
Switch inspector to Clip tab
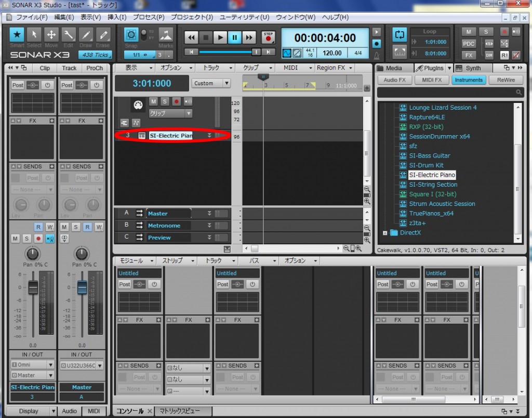click(45, 68)
